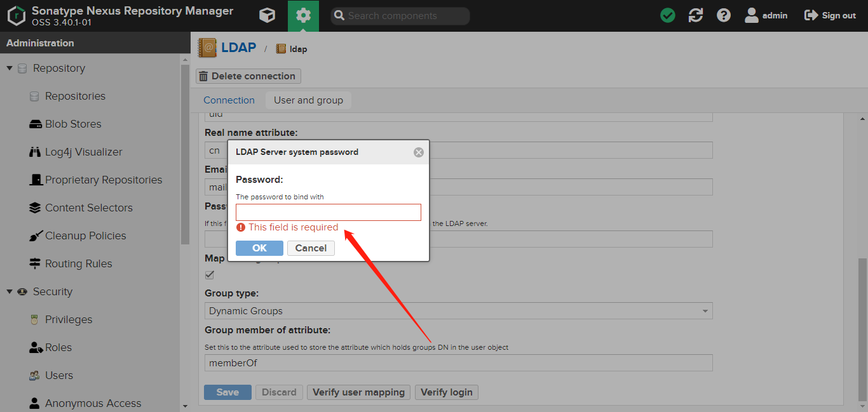This screenshot has width=868, height=412.
Task: Cancel the LDAP password dialog
Action: pyautogui.click(x=311, y=248)
